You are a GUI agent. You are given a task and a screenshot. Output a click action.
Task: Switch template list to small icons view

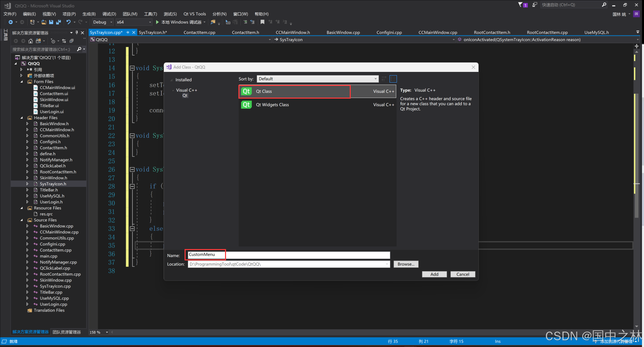click(x=384, y=79)
